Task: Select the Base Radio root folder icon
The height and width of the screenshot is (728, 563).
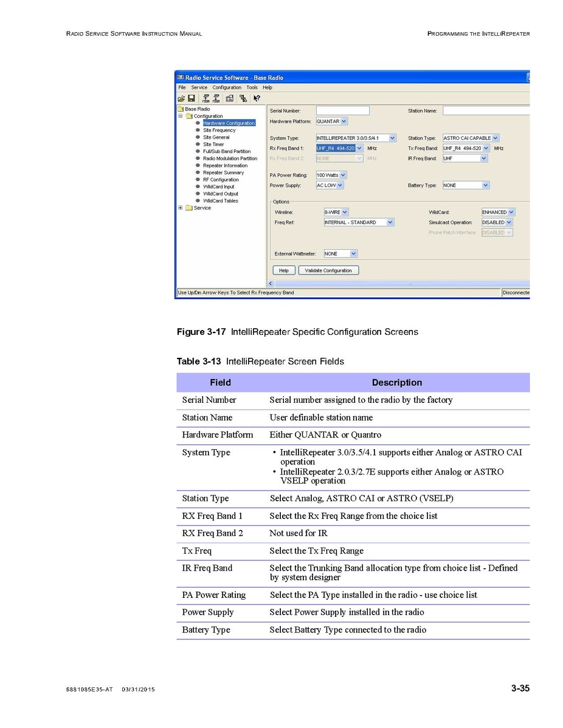Action: pos(181,109)
